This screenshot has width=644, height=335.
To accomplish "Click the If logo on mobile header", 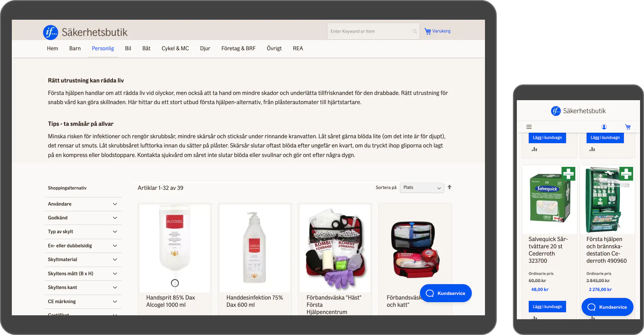I will coord(578,111).
